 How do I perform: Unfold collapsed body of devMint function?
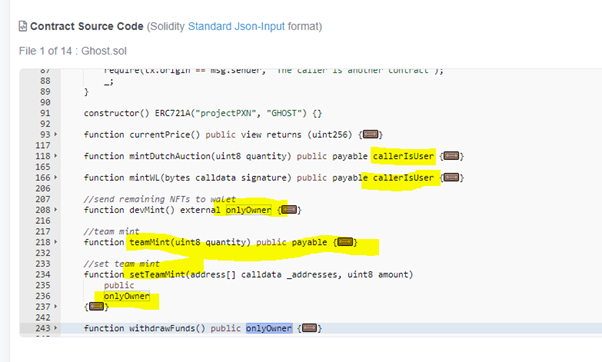pos(289,210)
